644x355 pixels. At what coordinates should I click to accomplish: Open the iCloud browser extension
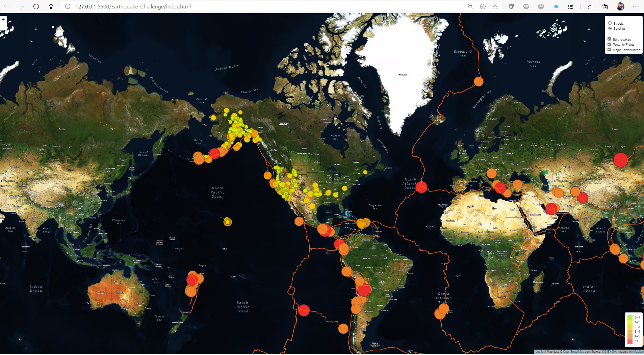(x=556, y=6)
